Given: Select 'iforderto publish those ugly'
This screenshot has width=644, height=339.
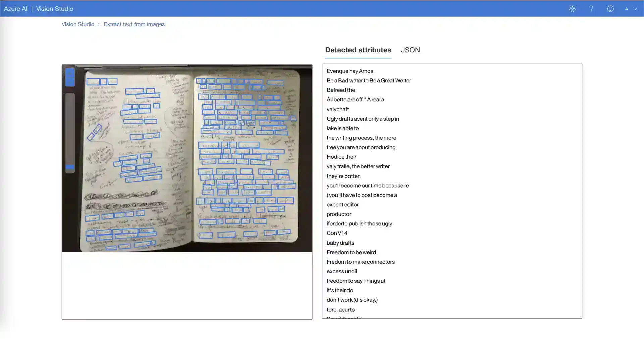Looking at the screenshot, I should 359,224.
